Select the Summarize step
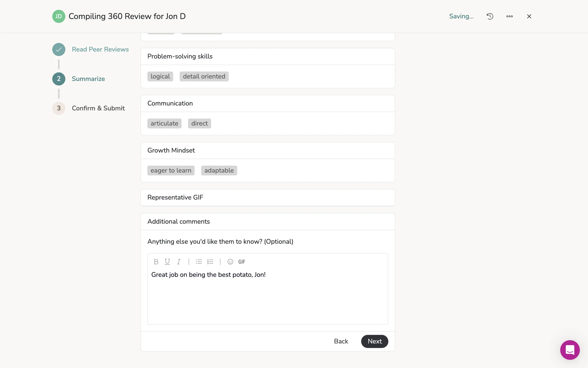588x368 pixels. tap(88, 79)
